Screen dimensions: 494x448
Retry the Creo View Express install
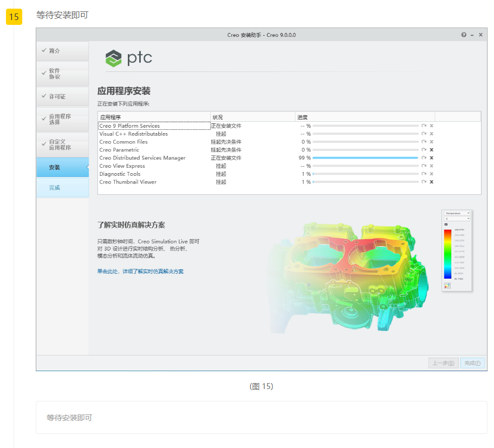point(424,166)
